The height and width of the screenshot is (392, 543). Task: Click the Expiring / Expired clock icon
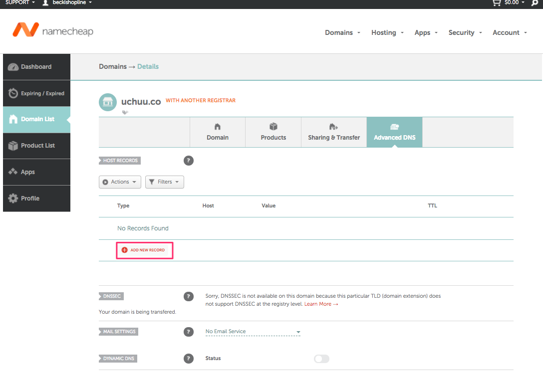[x=13, y=93]
